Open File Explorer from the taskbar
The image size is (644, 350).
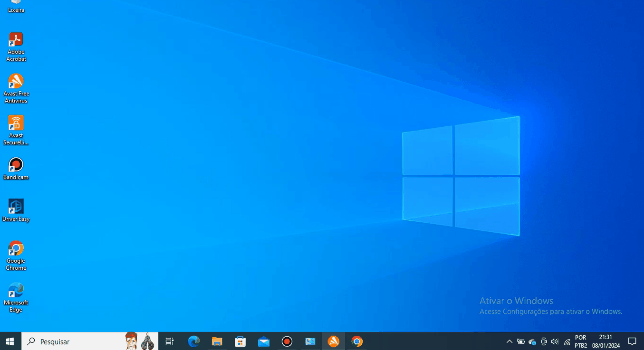coord(217,341)
